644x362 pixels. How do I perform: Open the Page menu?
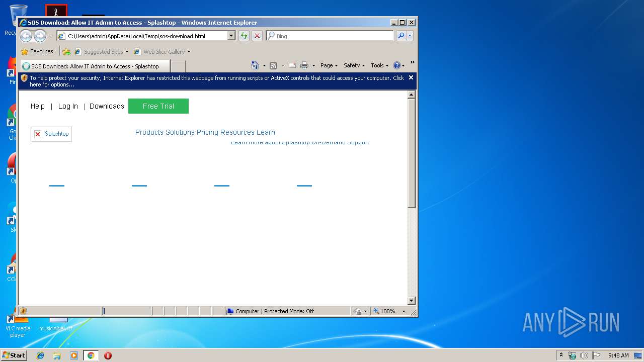click(x=329, y=65)
